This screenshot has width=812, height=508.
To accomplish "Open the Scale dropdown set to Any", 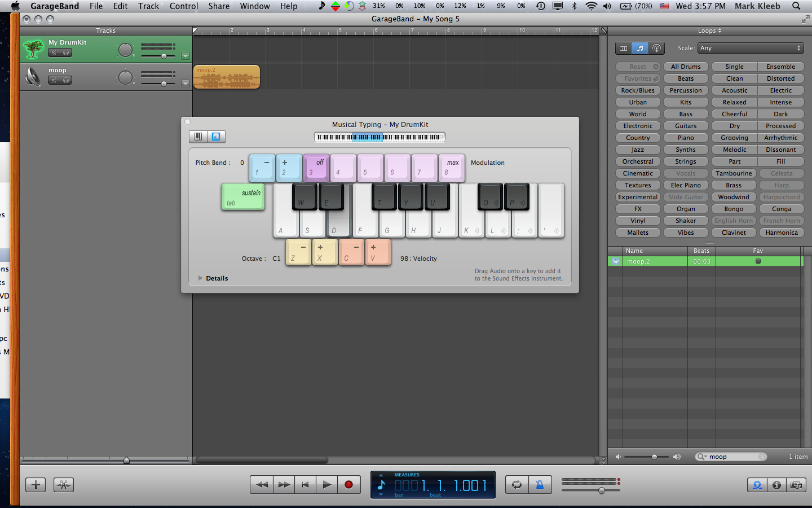I will point(750,48).
